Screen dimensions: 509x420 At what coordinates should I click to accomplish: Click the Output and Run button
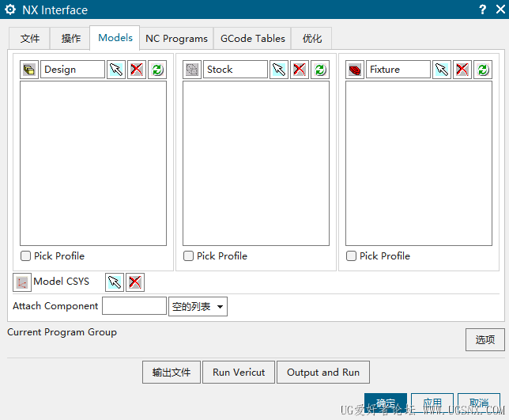pos(323,373)
